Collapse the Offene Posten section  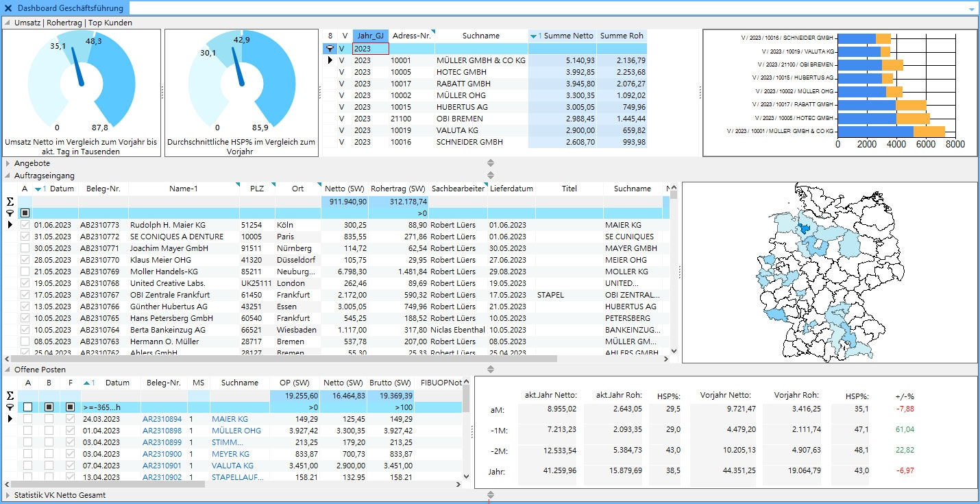8,370
